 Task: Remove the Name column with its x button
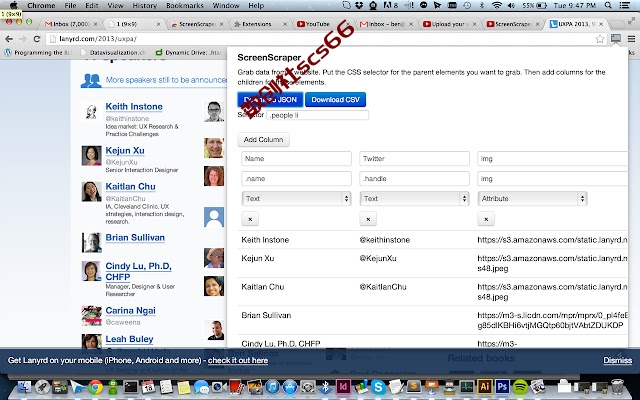[x=250, y=219]
